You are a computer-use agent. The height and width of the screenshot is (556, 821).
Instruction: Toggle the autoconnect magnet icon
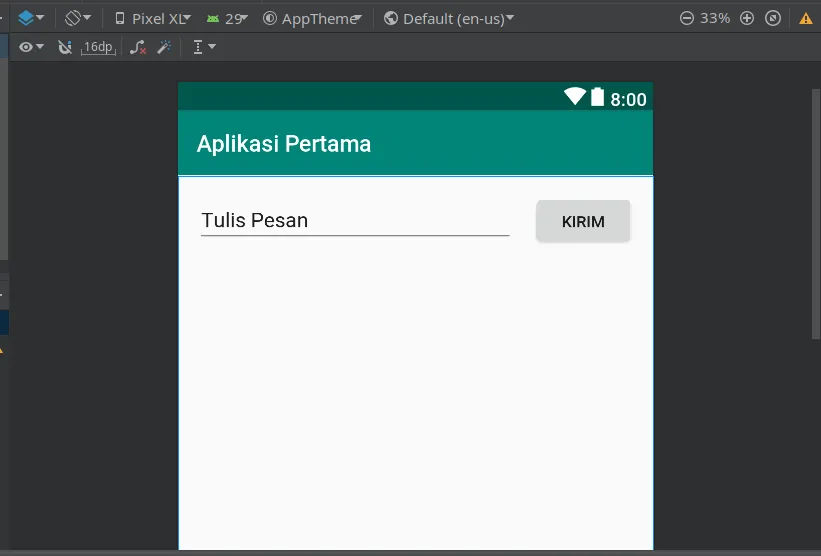click(65, 47)
